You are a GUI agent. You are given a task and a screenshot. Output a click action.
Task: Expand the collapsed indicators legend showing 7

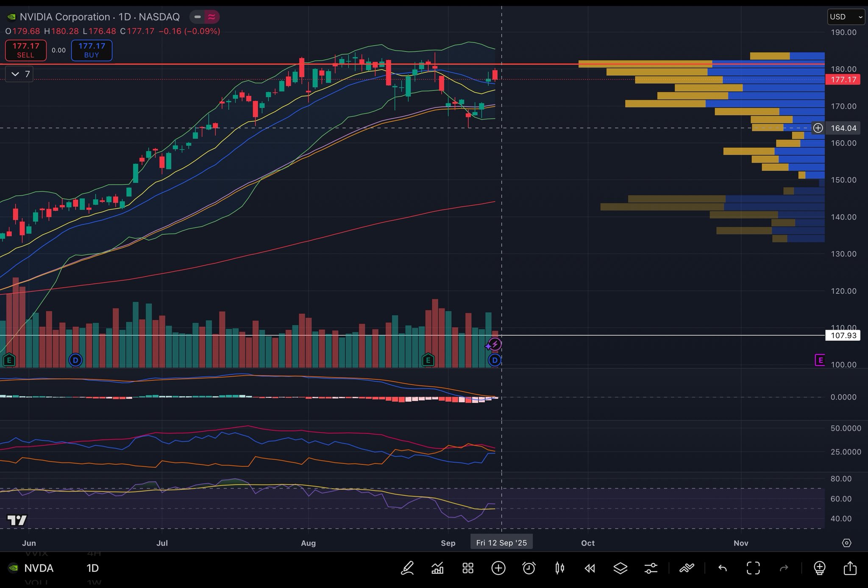point(20,74)
